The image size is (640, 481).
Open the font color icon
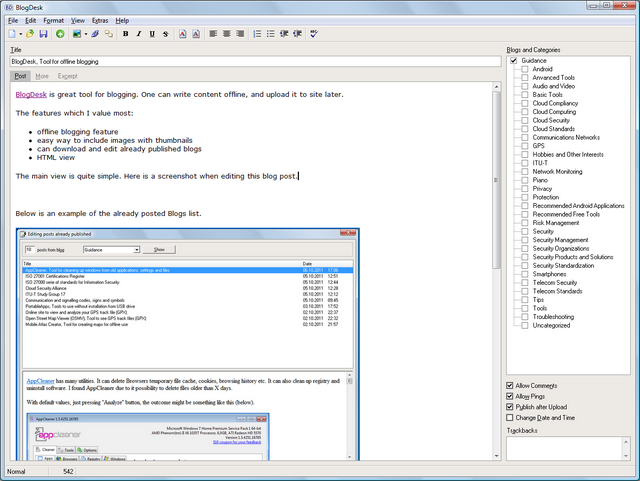pyautogui.click(x=182, y=34)
